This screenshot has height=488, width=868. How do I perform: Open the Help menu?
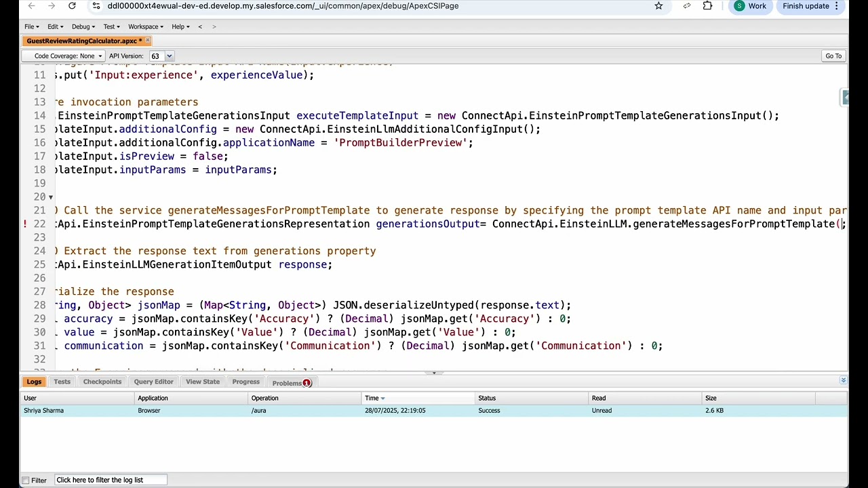point(180,26)
